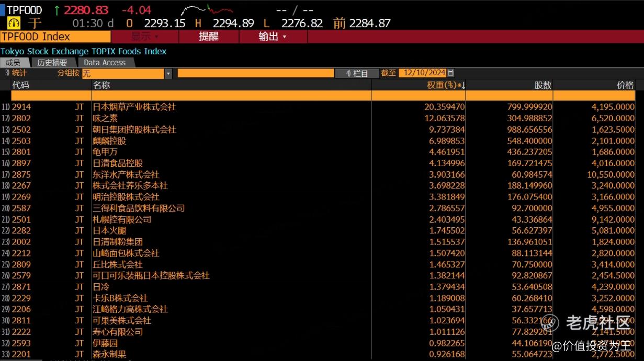This screenshot has height=361, width=644.
Task: Click the 3) 统计 button
Action: 16,73
